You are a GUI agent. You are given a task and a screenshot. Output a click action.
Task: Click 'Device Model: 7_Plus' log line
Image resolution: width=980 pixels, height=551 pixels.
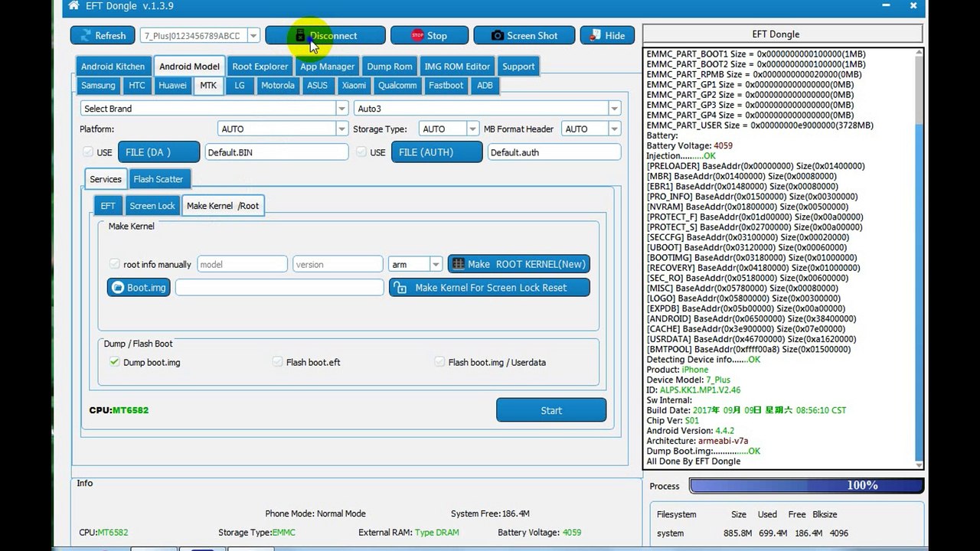click(x=688, y=380)
